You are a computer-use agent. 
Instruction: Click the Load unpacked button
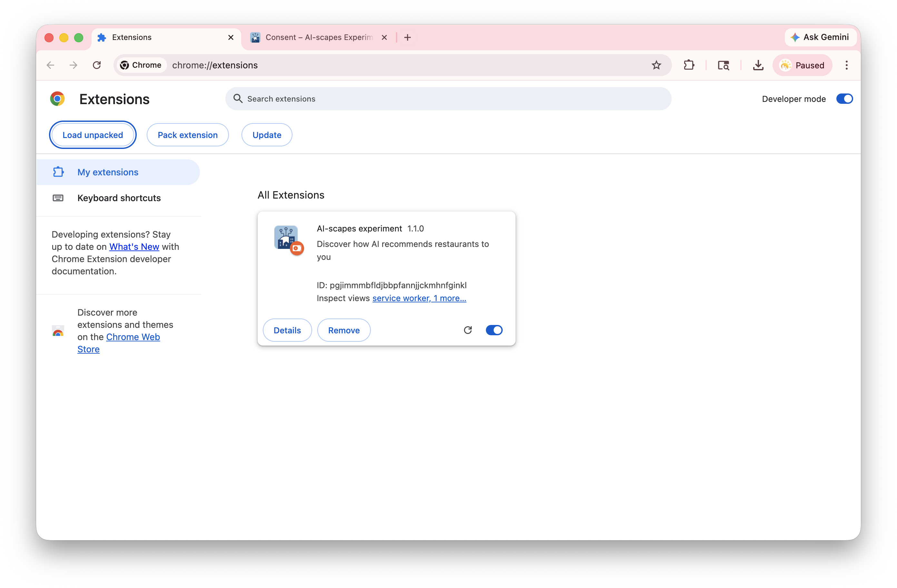pos(93,135)
